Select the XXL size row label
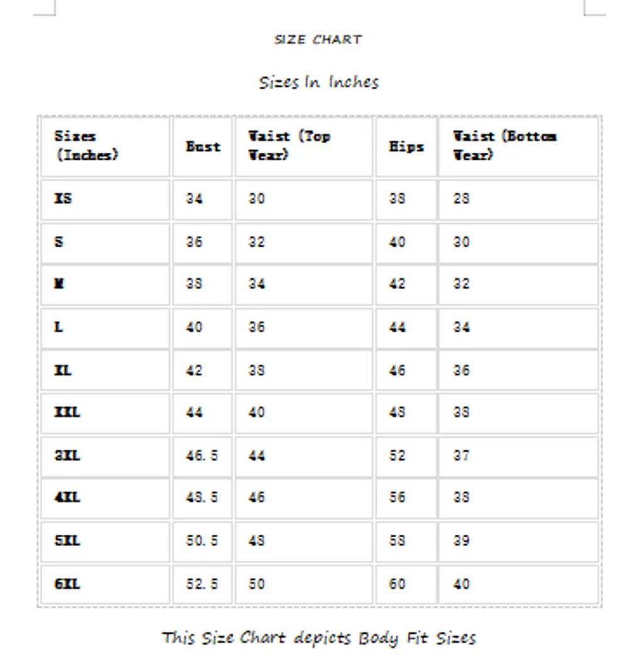The width and height of the screenshot is (644, 670). point(67,413)
